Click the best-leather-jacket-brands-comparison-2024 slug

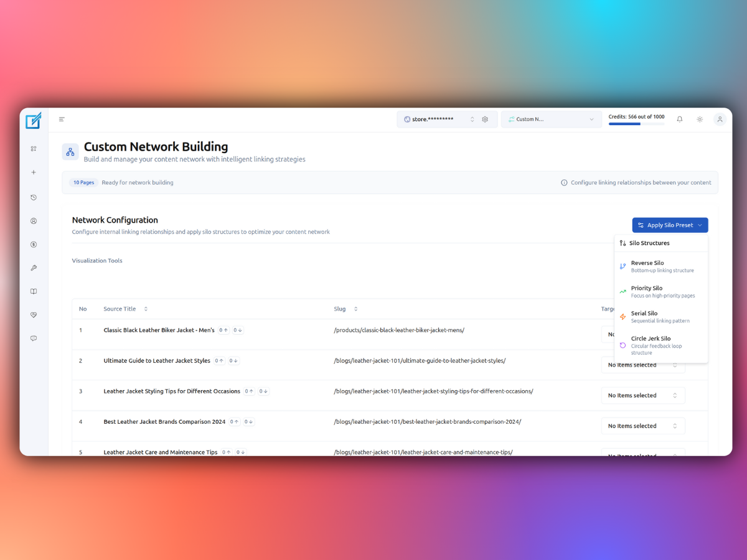428,422
